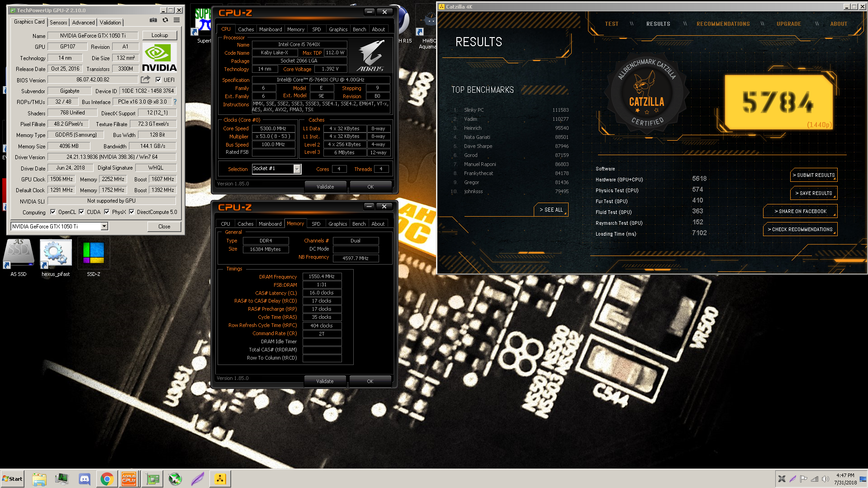The width and height of the screenshot is (868, 488).
Task: Open the Mainboard tab in top CPU-Z window
Action: click(270, 29)
